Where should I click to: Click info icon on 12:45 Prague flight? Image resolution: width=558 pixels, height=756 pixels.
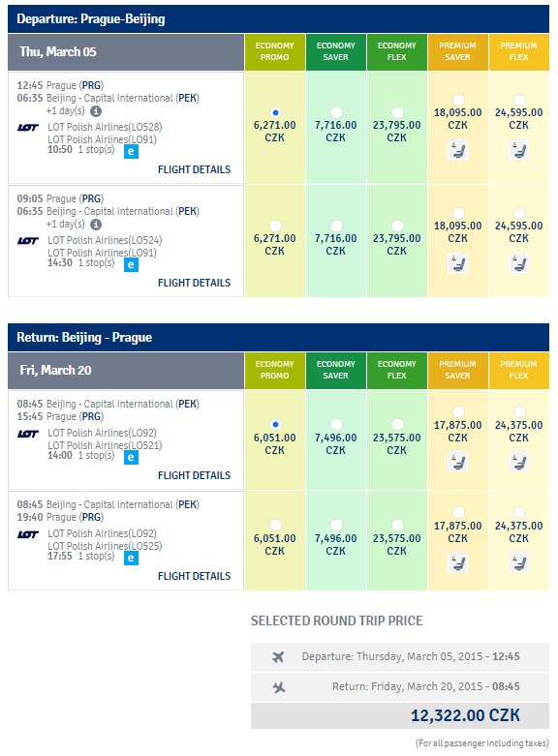[96, 111]
